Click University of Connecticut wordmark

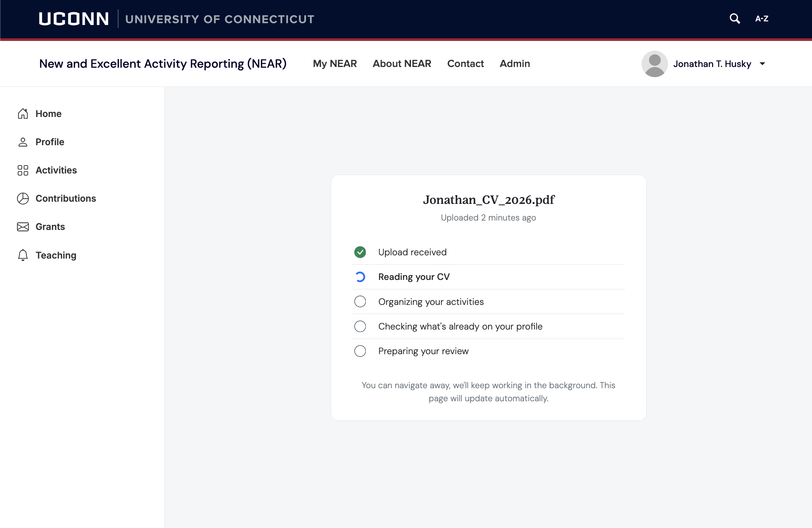[x=220, y=19]
